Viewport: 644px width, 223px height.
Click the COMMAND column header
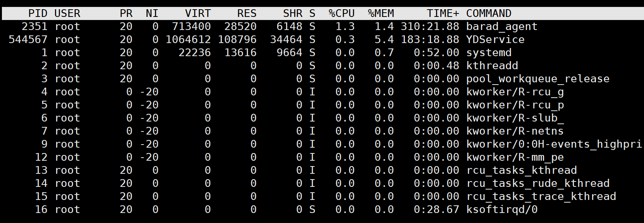[x=489, y=13]
